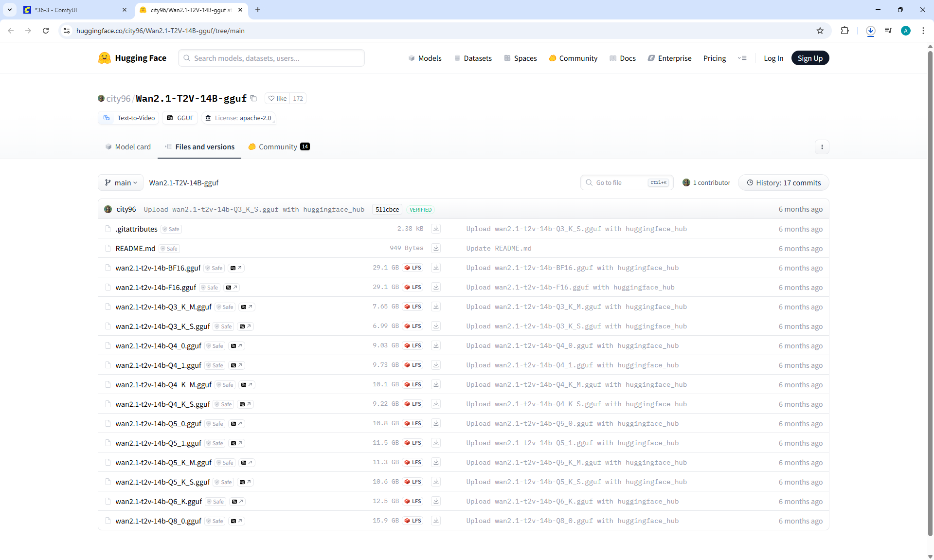The width and height of the screenshot is (934, 560).
Task: Copy model name with the copy icon
Action: coord(253,98)
